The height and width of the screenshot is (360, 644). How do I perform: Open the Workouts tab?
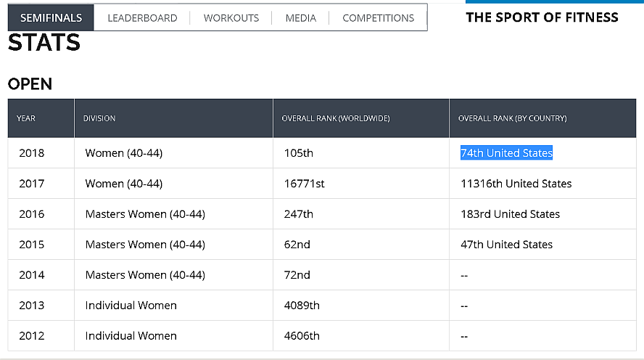click(231, 18)
